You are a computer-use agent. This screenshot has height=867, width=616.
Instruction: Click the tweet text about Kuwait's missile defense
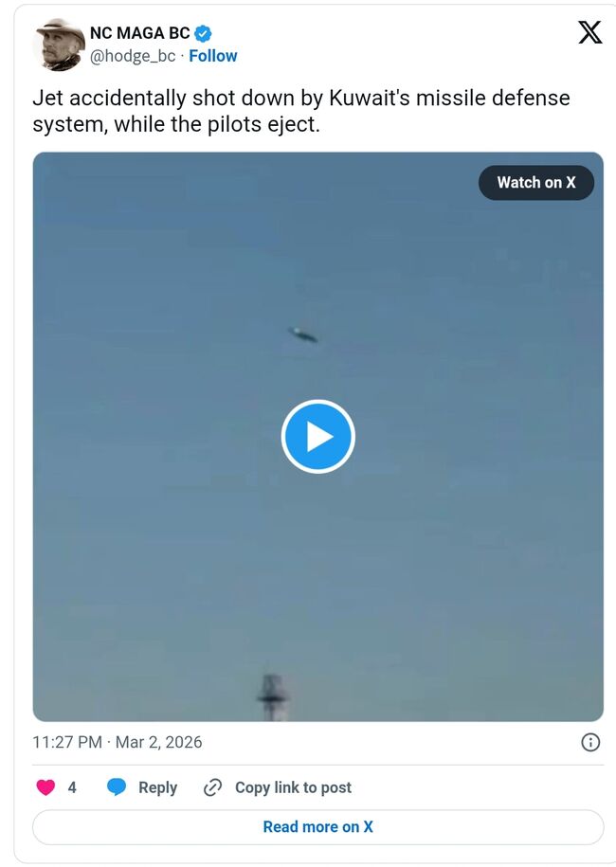tap(300, 111)
